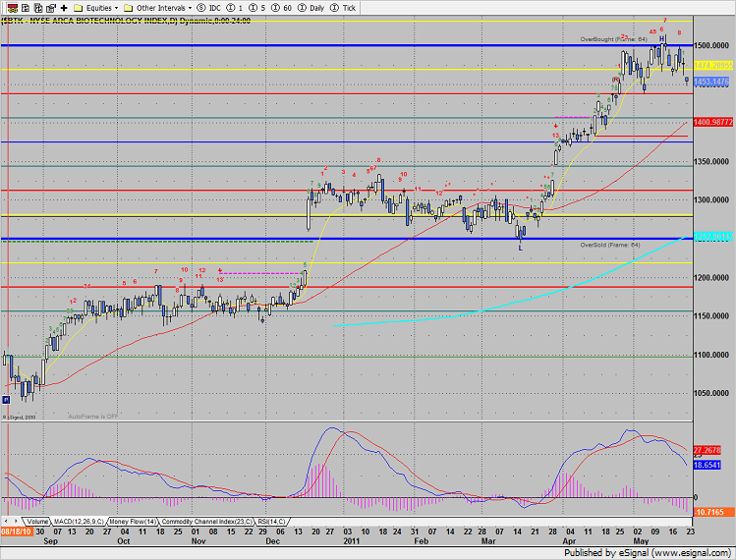Switch to the 60-minute interval
This screenshot has height=560, width=736.
click(282, 8)
